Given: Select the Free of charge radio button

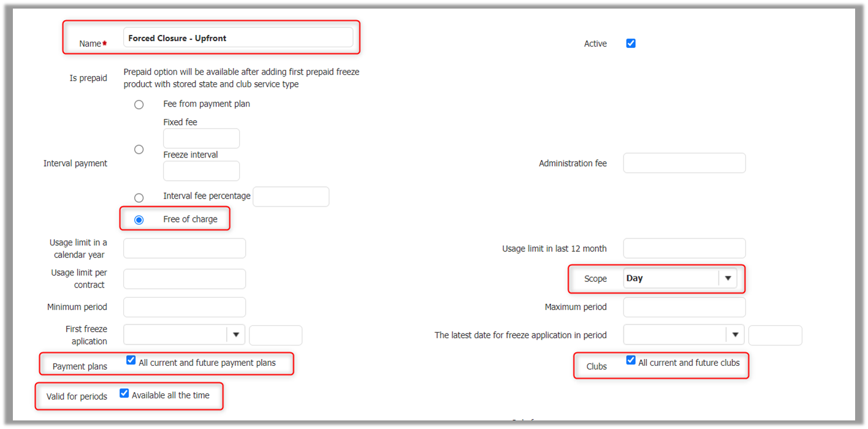Looking at the screenshot, I should 139,219.
